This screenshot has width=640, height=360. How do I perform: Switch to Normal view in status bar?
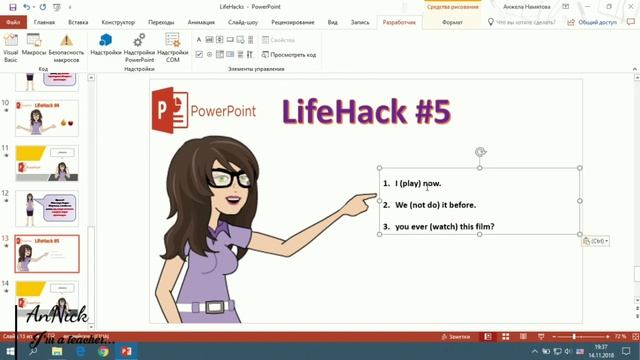coord(488,337)
